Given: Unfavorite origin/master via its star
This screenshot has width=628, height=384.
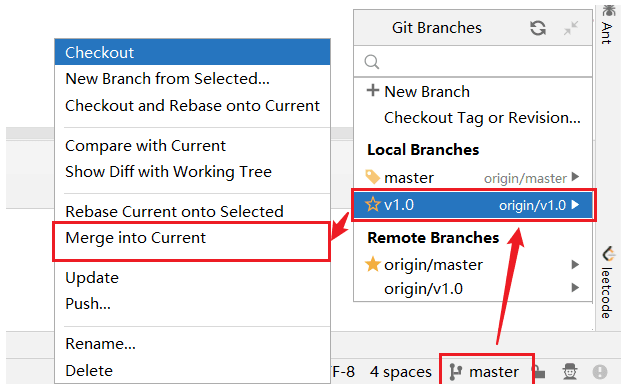Looking at the screenshot, I should pos(372,264).
